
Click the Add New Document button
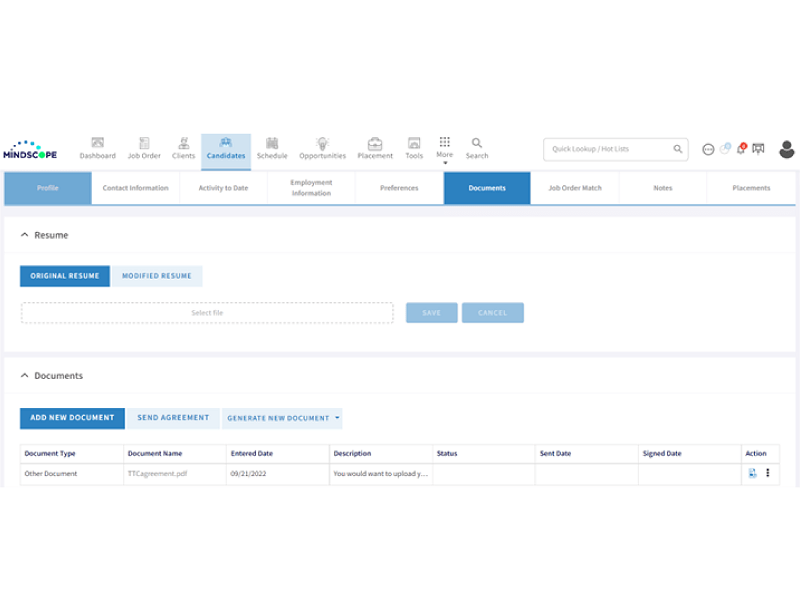(x=72, y=418)
